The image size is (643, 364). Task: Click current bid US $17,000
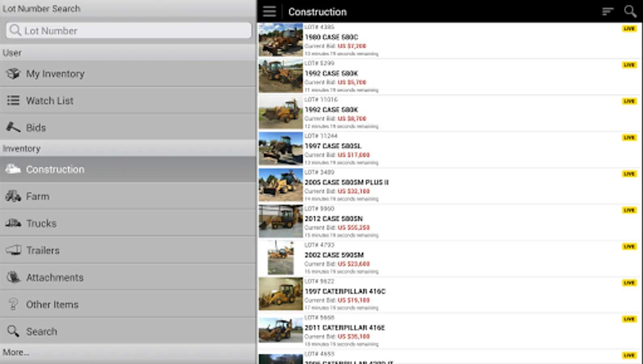click(354, 155)
